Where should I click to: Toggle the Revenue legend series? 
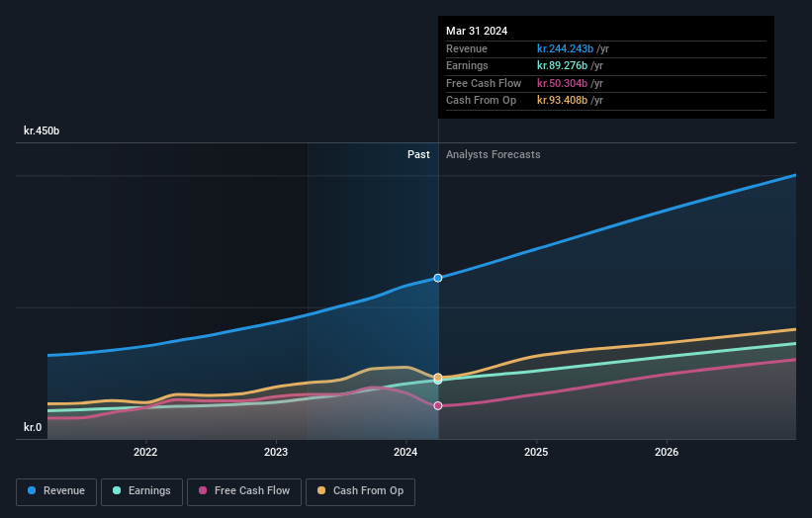point(56,491)
